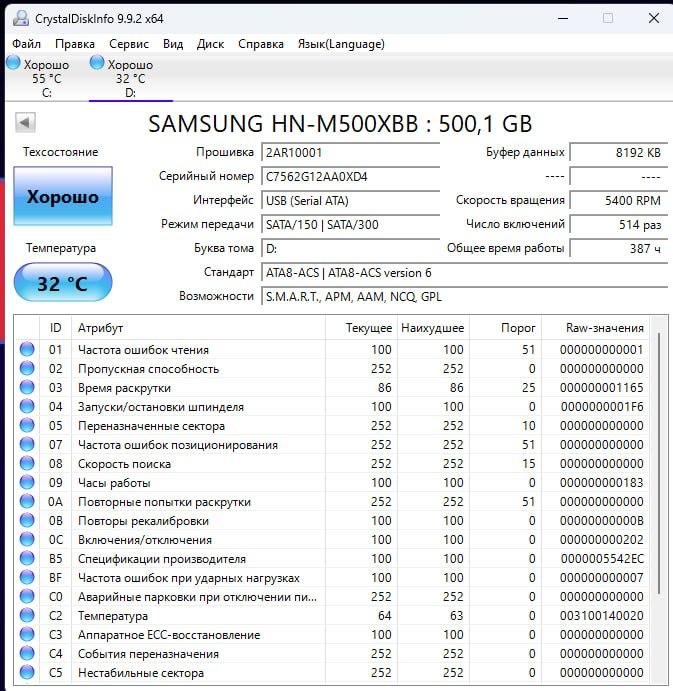
Task: Click raw value 003100140020
Action: [602, 616]
